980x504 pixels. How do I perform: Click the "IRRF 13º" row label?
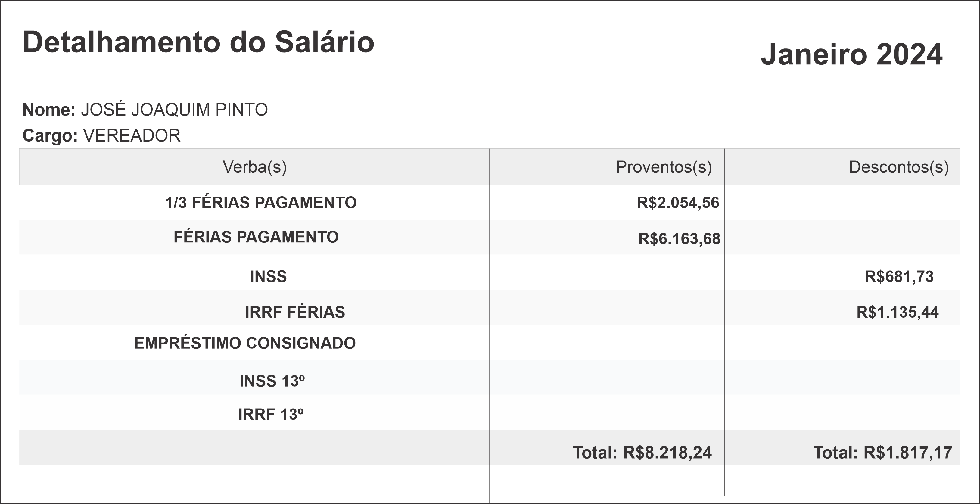point(271,414)
